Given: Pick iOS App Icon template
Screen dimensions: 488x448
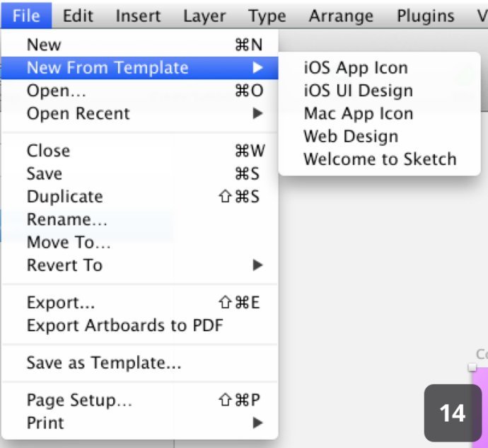Looking at the screenshot, I should [x=379, y=68].
